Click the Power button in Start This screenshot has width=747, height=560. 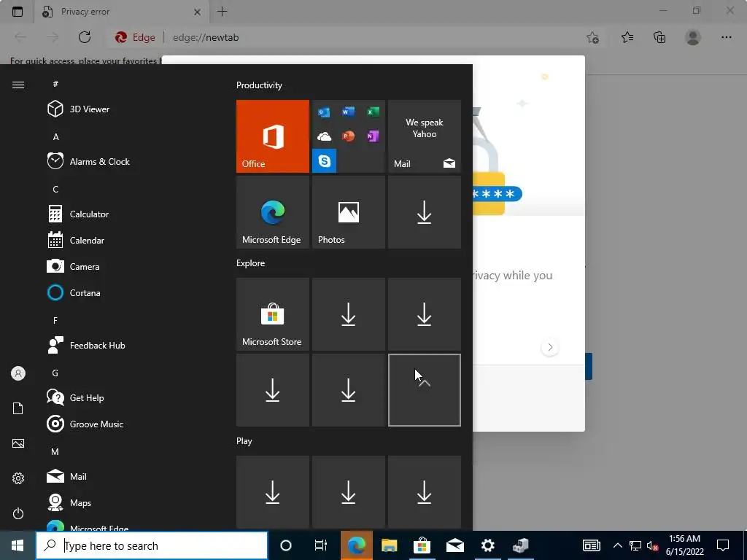coord(18,513)
